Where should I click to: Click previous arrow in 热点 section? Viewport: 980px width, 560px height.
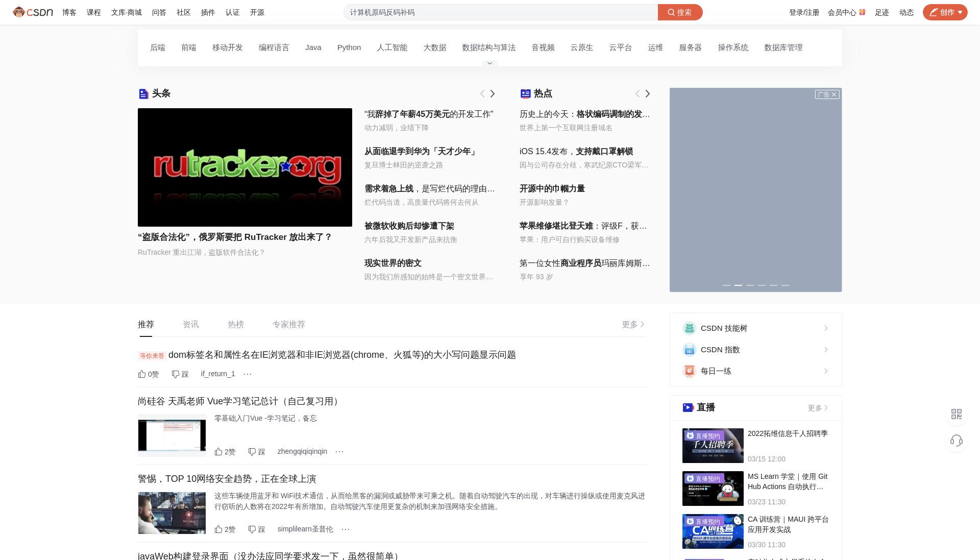[638, 93]
